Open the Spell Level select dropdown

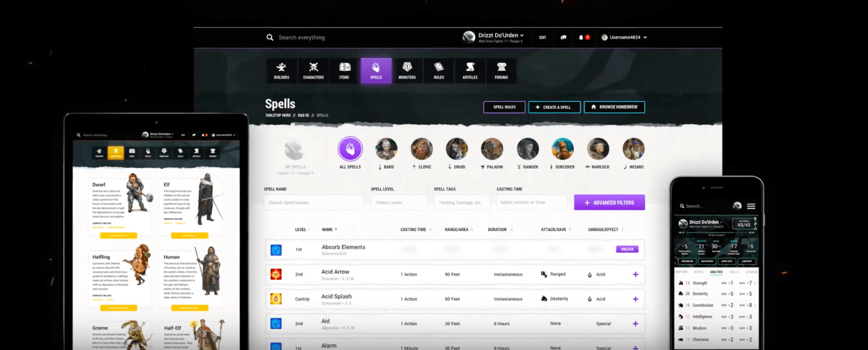coord(399,202)
